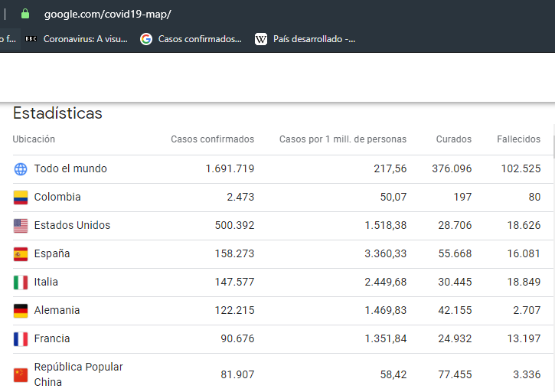Screen dimensions: 555x392
Task: Sort by Fallecidos column header
Action: point(518,139)
